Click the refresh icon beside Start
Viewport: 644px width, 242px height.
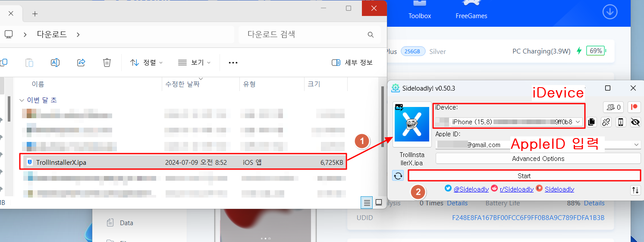click(x=398, y=176)
